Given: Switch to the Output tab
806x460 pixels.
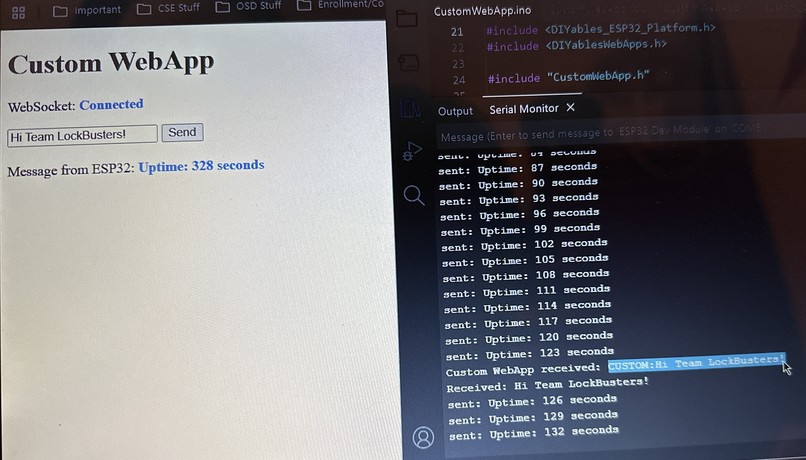Looking at the screenshot, I should coord(455,111).
